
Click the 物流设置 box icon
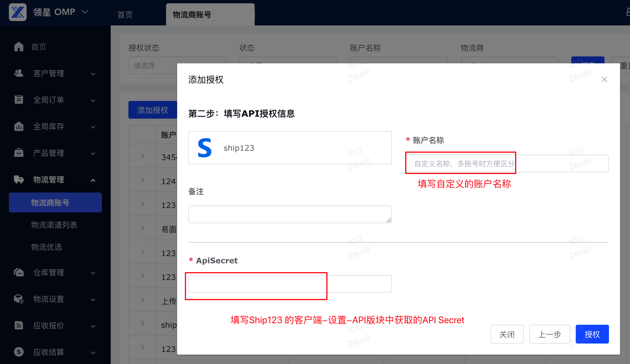pos(19,299)
